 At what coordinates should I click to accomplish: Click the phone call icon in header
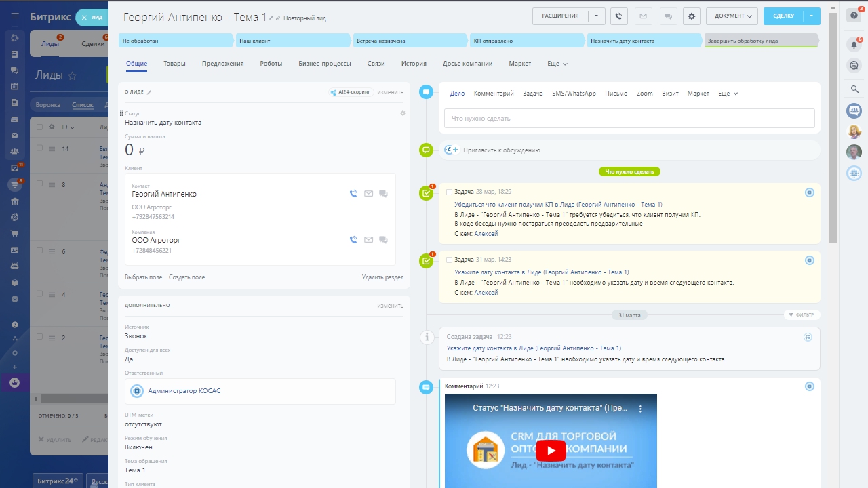tap(618, 16)
